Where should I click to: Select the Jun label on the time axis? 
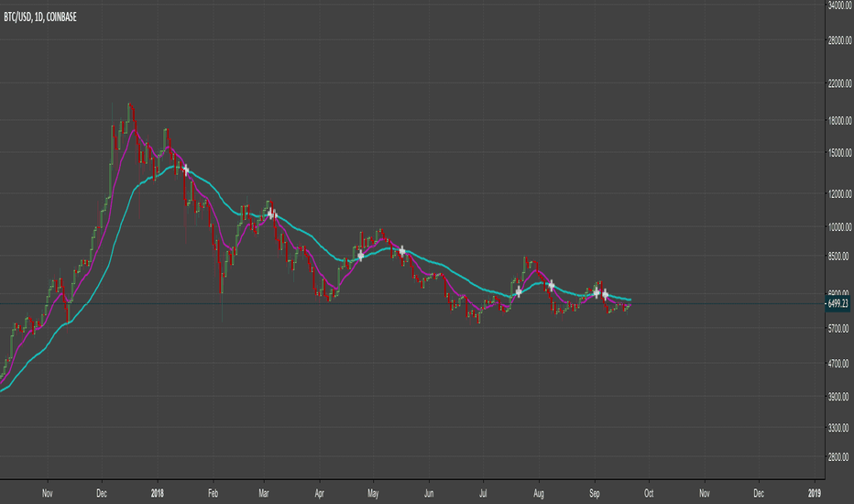pos(429,494)
